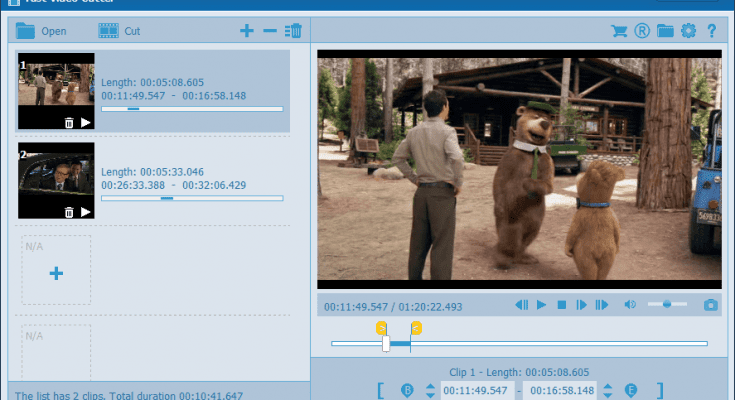Click the register (R) icon
The image size is (735, 400).
tap(642, 31)
